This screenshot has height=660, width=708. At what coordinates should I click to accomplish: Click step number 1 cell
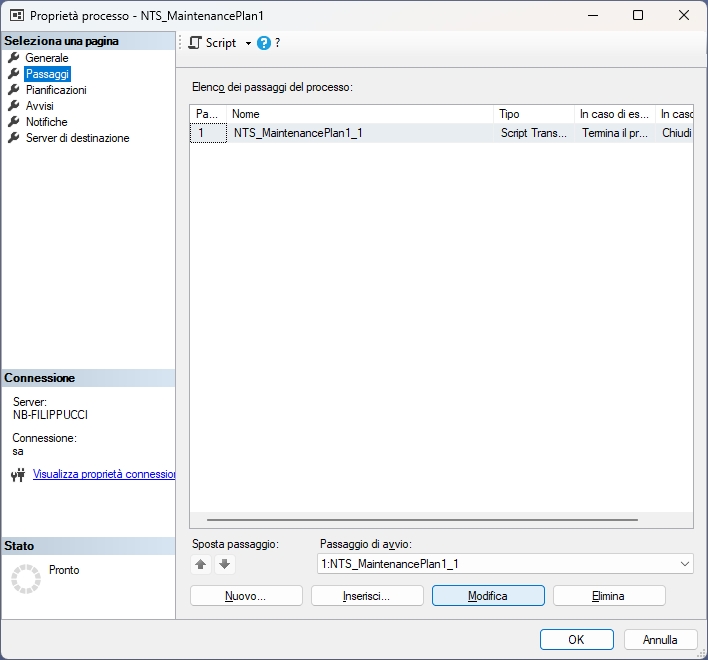tap(208, 133)
